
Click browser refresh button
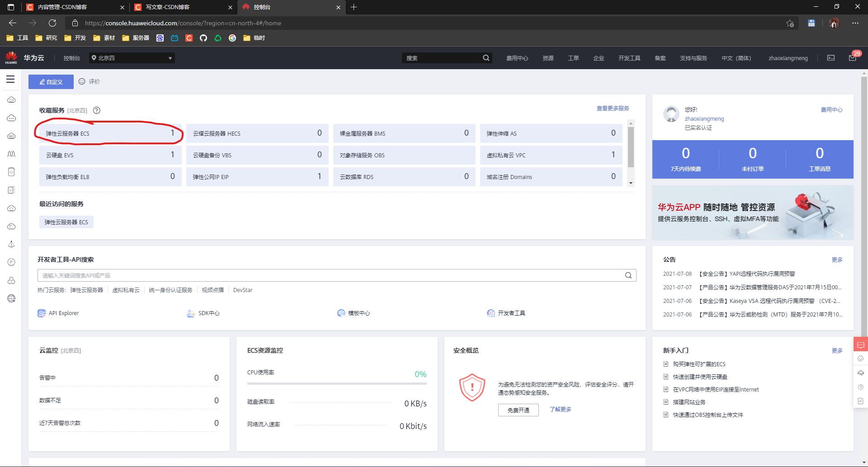coord(52,23)
